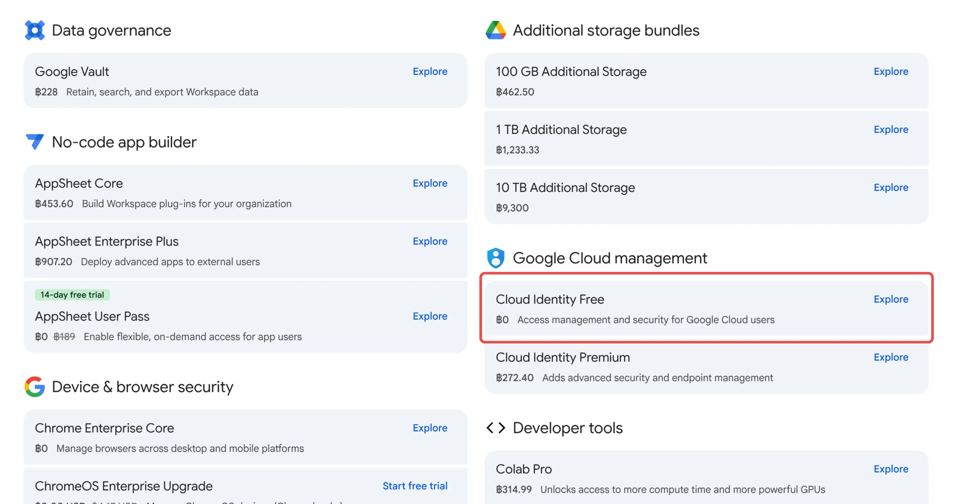Click the Data governance heading

[111, 30]
